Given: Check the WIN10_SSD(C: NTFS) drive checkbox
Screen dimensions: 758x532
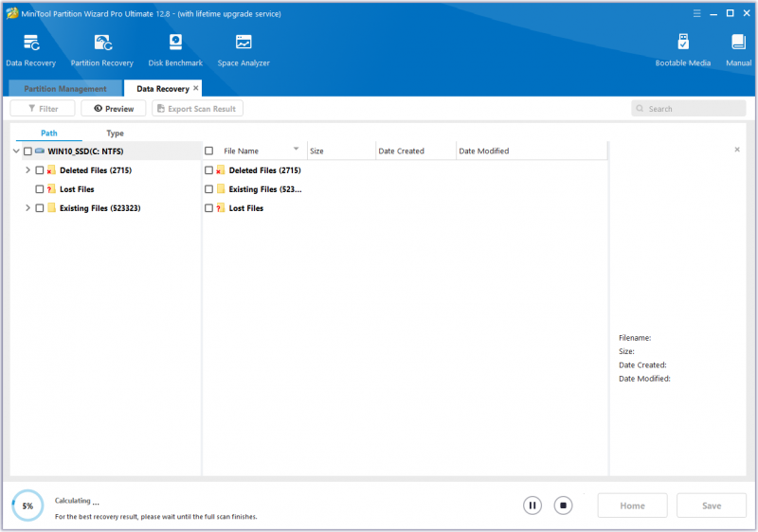Looking at the screenshot, I should click(28, 151).
